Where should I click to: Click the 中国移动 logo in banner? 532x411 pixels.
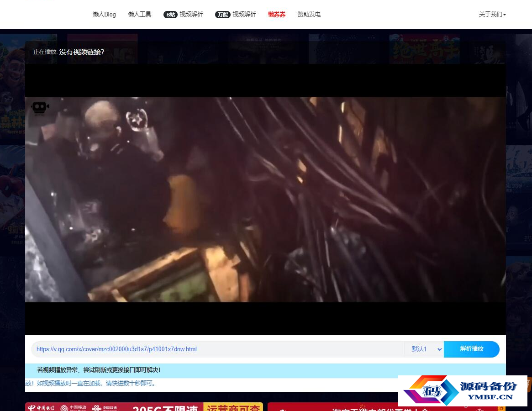tap(73, 408)
